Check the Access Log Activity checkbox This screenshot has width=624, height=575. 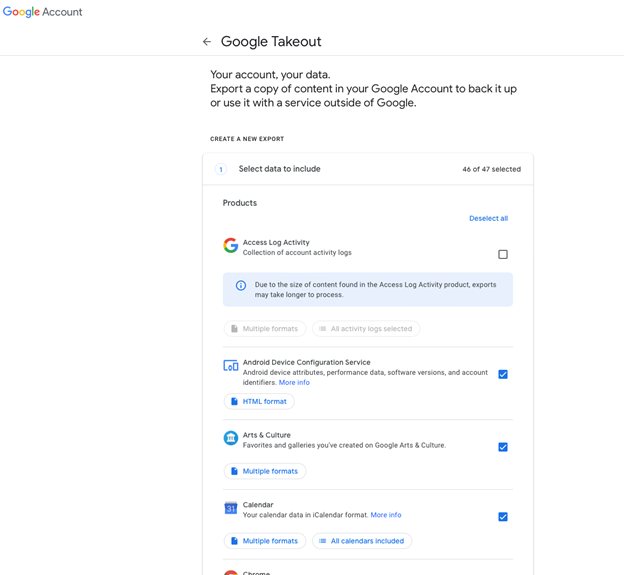pyautogui.click(x=503, y=254)
